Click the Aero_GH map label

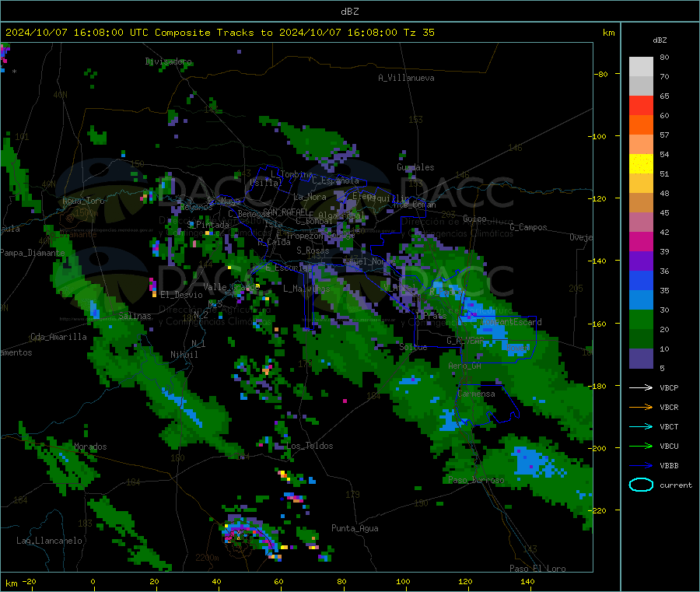pos(465,366)
